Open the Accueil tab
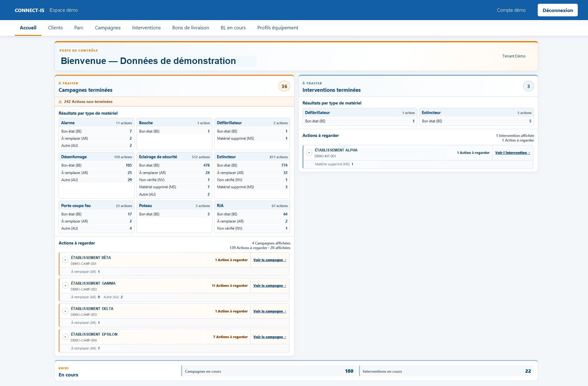The width and height of the screenshot is (588, 386). (28, 28)
